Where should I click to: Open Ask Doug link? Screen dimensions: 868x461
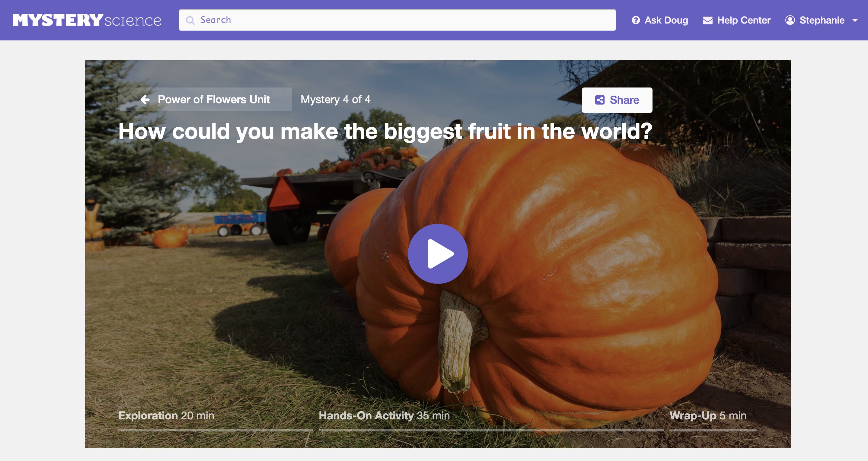[x=666, y=20]
